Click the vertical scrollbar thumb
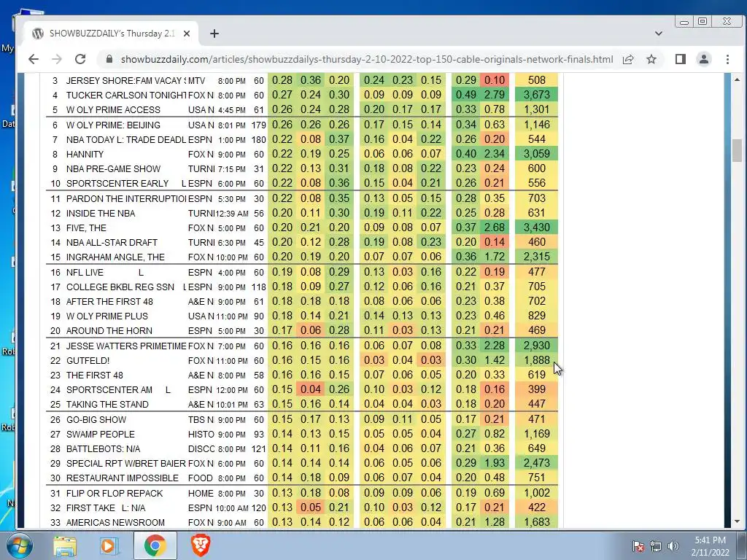This screenshot has height=560, width=747. click(737, 150)
